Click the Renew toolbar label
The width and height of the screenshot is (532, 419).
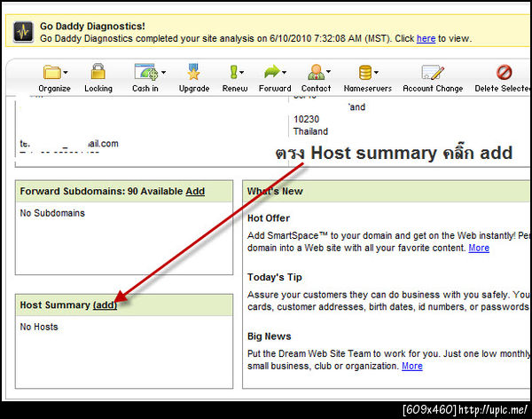point(235,89)
